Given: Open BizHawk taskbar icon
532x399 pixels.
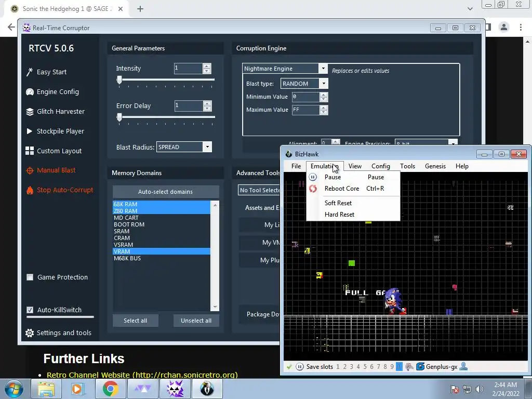Looking at the screenshot, I should (207, 389).
